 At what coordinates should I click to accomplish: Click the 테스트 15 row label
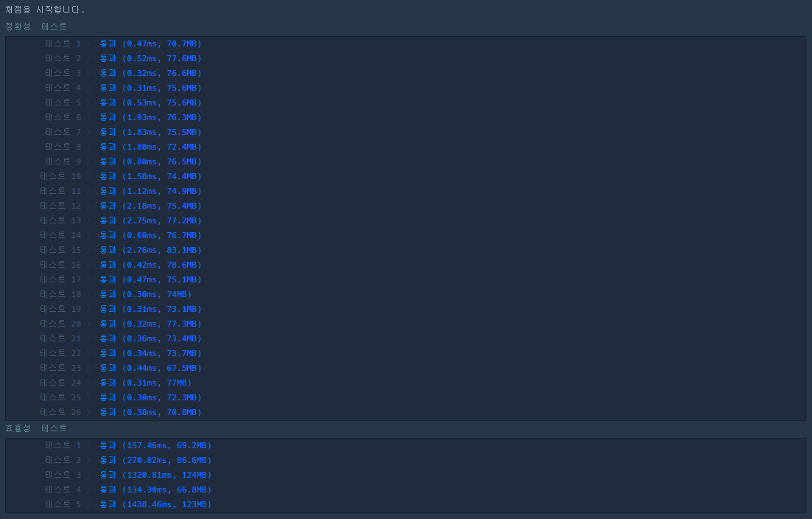click(x=60, y=250)
